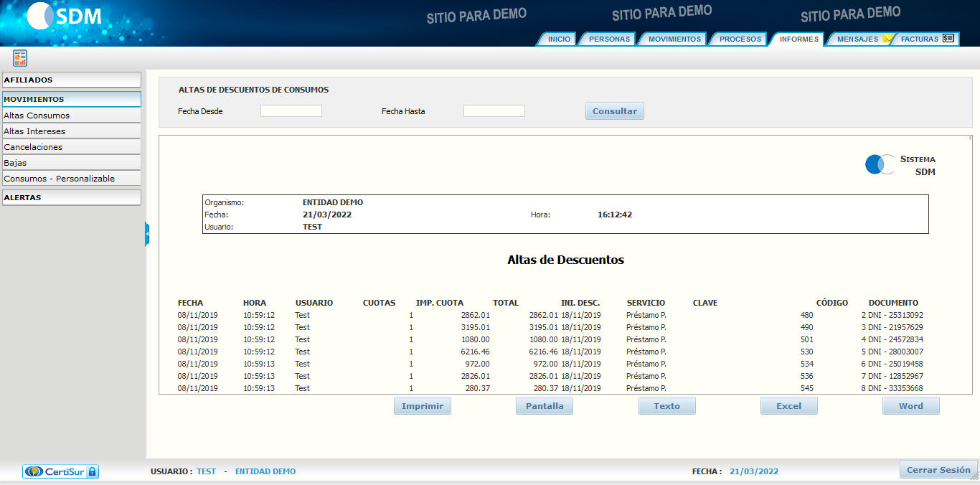980x485 pixels.
Task: Click the report icon in the toolbar
Action: click(20, 58)
